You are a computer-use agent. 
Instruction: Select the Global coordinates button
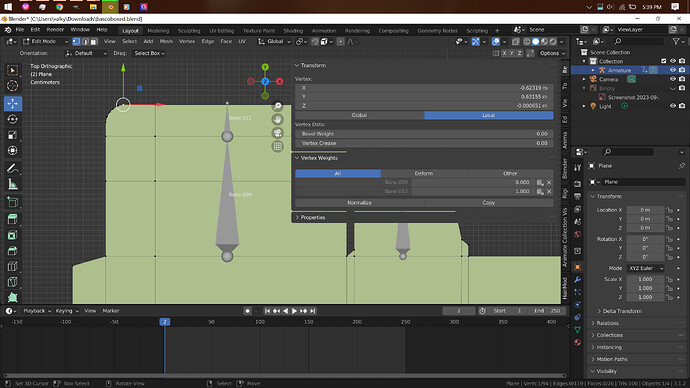[360, 115]
